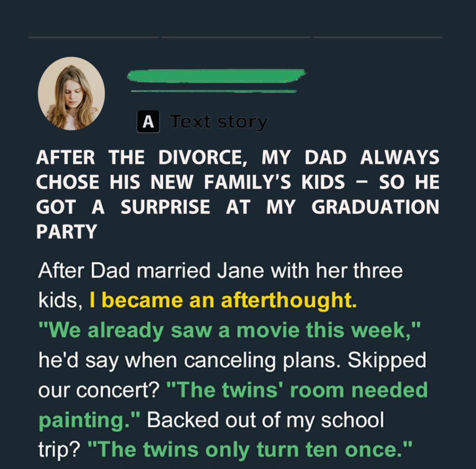Click the green "The twins' room needed" text
This screenshot has width=476, height=469.
click(x=297, y=390)
